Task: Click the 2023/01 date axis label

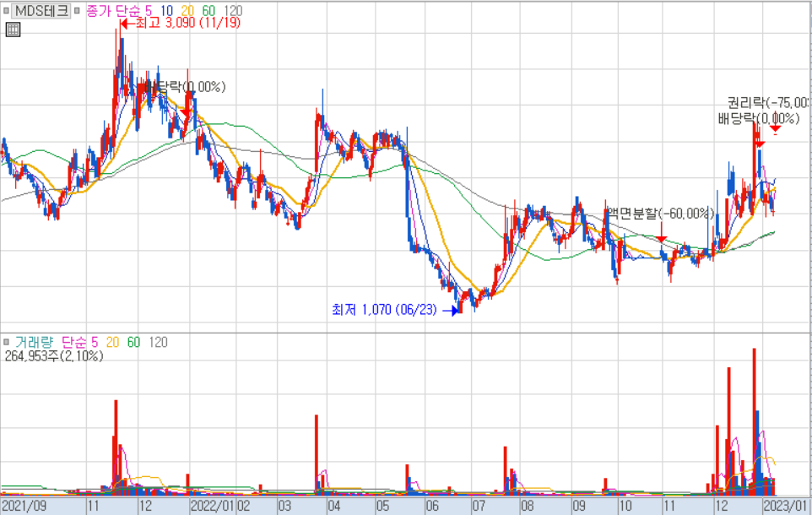Action: pyautogui.click(x=785, y=506)
